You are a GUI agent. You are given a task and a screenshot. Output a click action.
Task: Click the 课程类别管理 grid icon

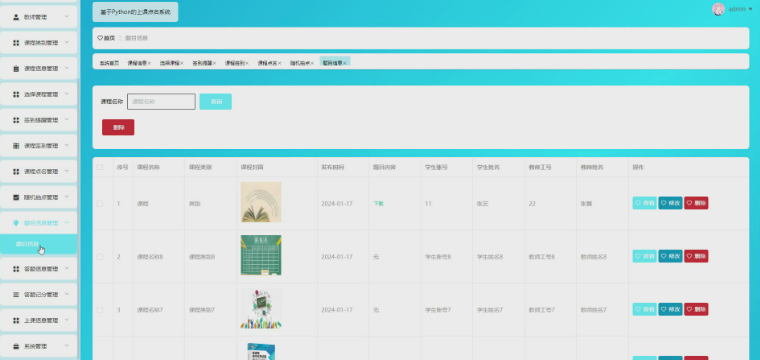click(x=16, y=43)
